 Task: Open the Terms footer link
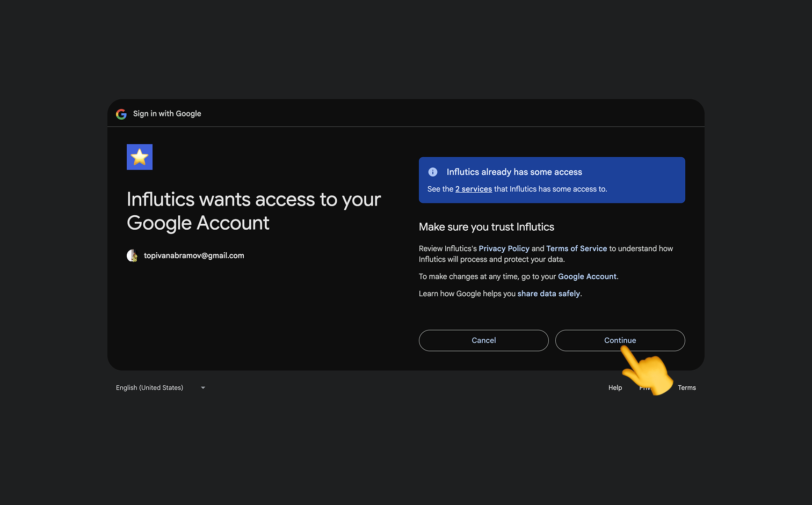point(687,388)
